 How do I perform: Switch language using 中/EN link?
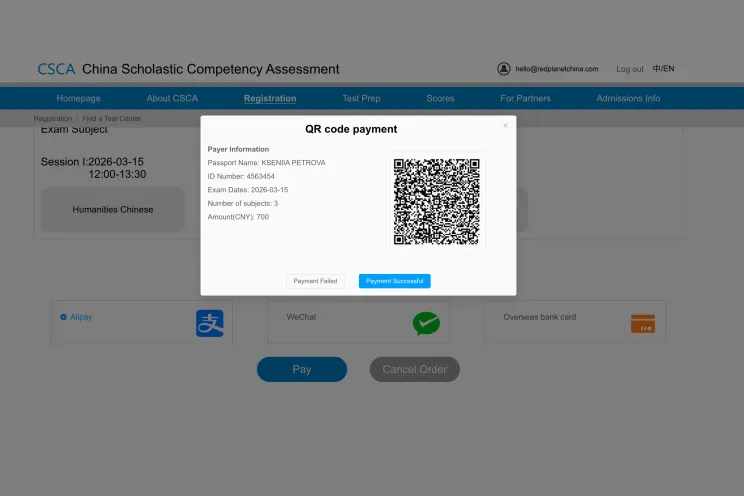click(x=663, y=69)
